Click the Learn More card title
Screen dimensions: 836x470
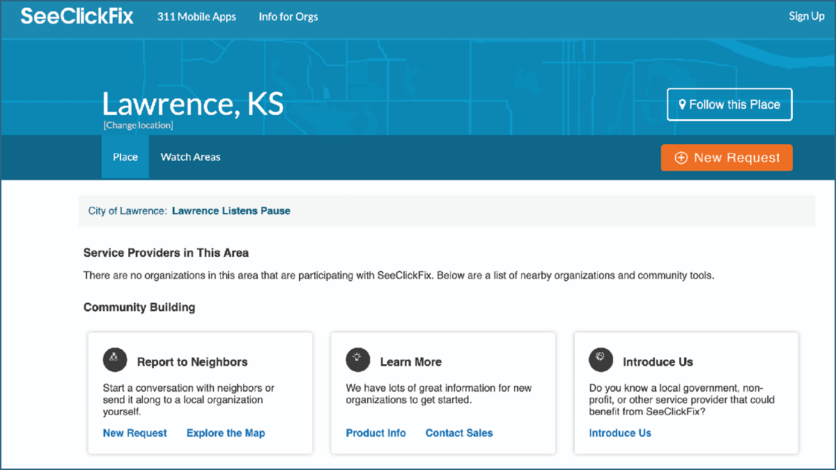tap(411, 362)
